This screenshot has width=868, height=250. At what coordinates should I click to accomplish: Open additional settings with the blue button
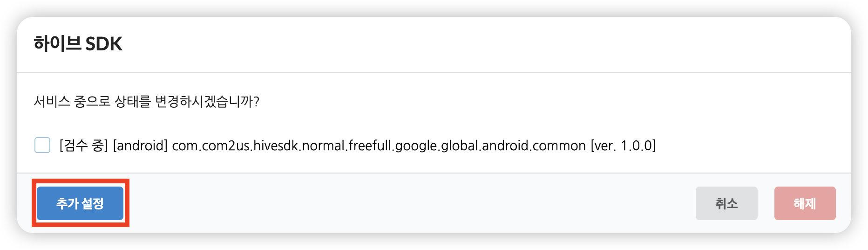[x=80, y=203]
